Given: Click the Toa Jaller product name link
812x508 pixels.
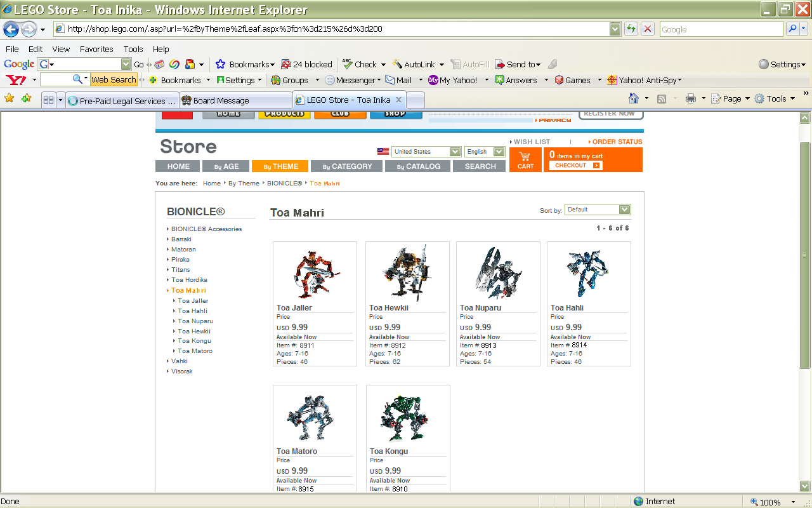Looking at the screenshot, I should [294, 308].
